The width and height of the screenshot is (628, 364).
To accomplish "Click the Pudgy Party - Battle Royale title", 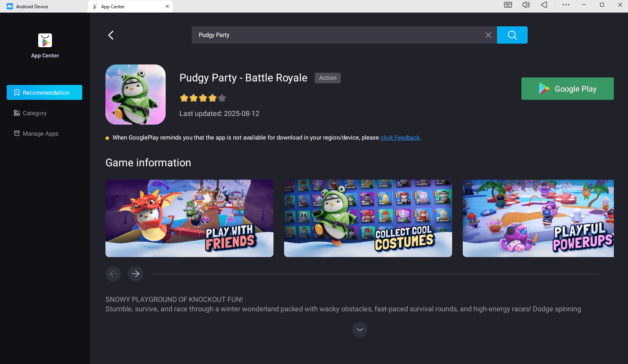I will [x=243, y=78].
